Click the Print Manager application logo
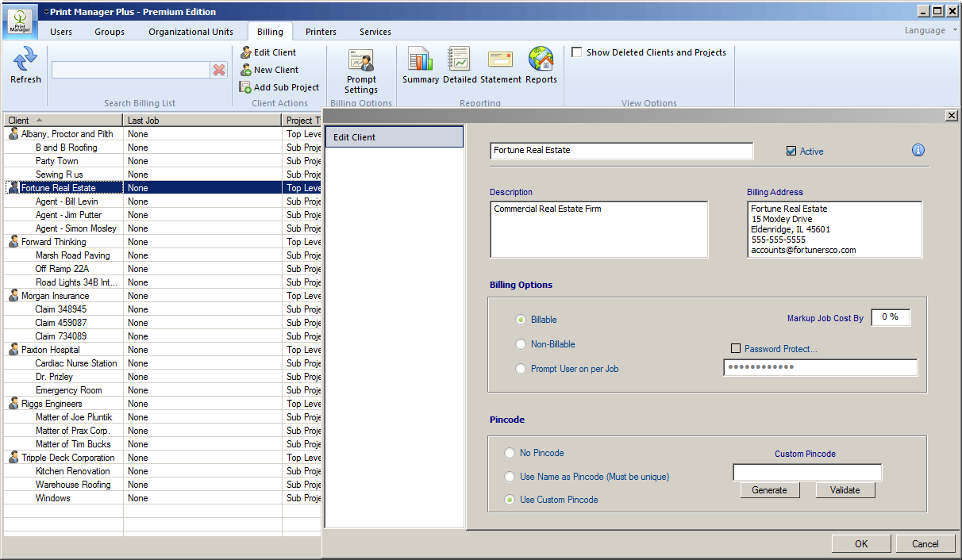Screen dimensions: 962x560 pyautogui.click(x=21, y=21)
